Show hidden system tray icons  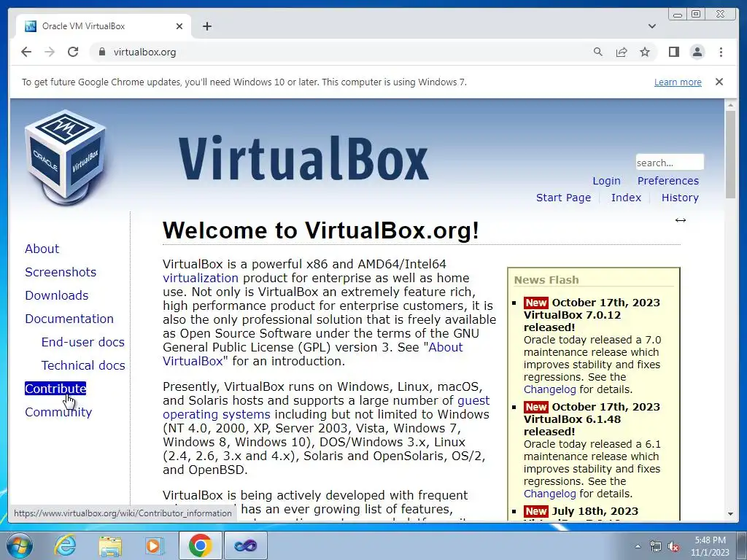pos(638,546)
